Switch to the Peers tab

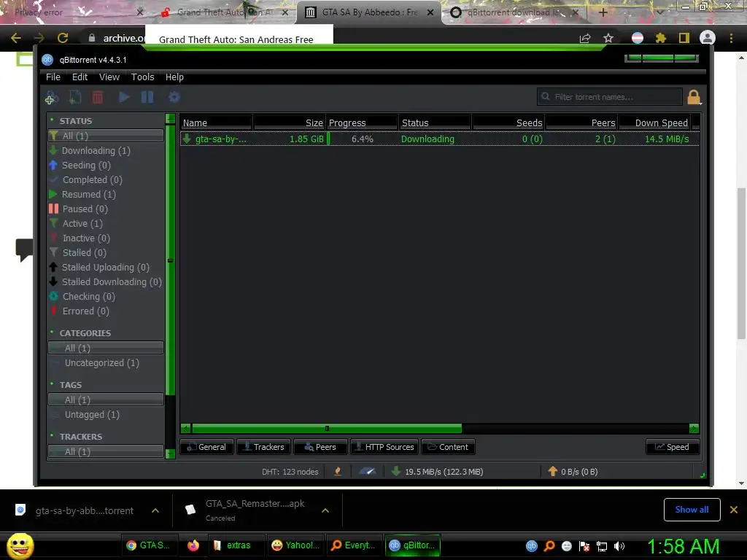tap(321, 447)
